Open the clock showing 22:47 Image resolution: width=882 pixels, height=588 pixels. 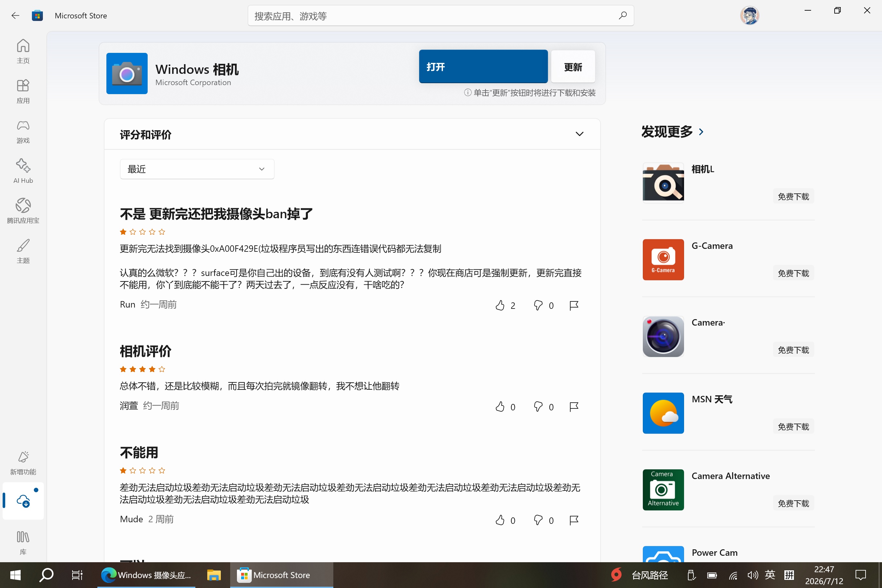(824, 575)
